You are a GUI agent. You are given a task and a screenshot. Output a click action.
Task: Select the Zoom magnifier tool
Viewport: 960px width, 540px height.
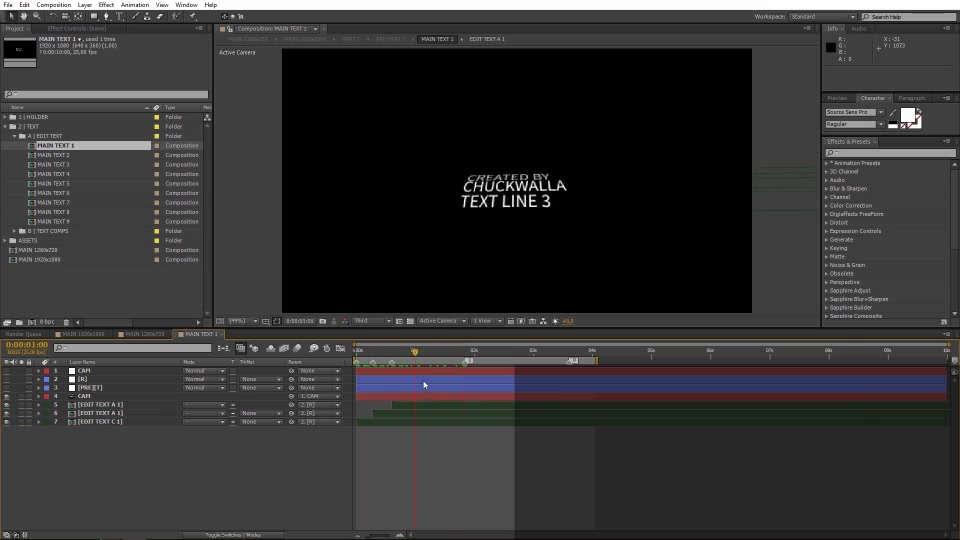point(37,17)
